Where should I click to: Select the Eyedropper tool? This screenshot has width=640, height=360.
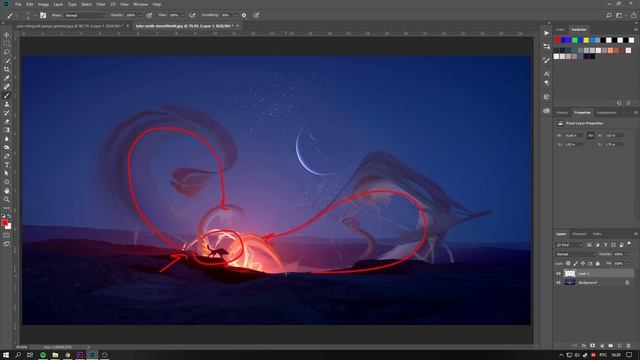(x=7, y=78)
